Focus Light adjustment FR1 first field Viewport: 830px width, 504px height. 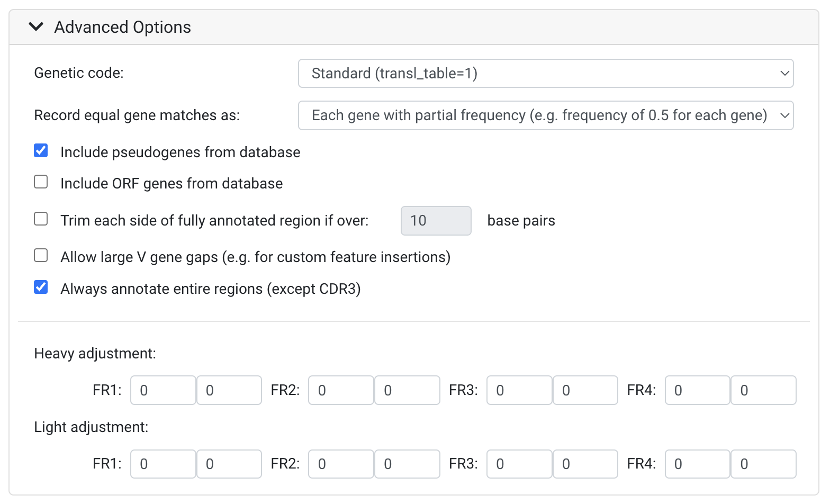point(163,464)
